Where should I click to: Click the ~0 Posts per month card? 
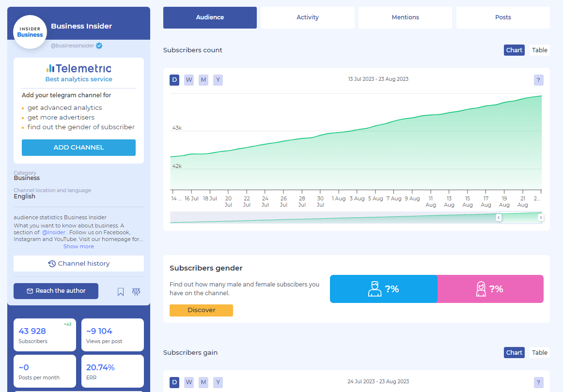(x=45, y=371)
